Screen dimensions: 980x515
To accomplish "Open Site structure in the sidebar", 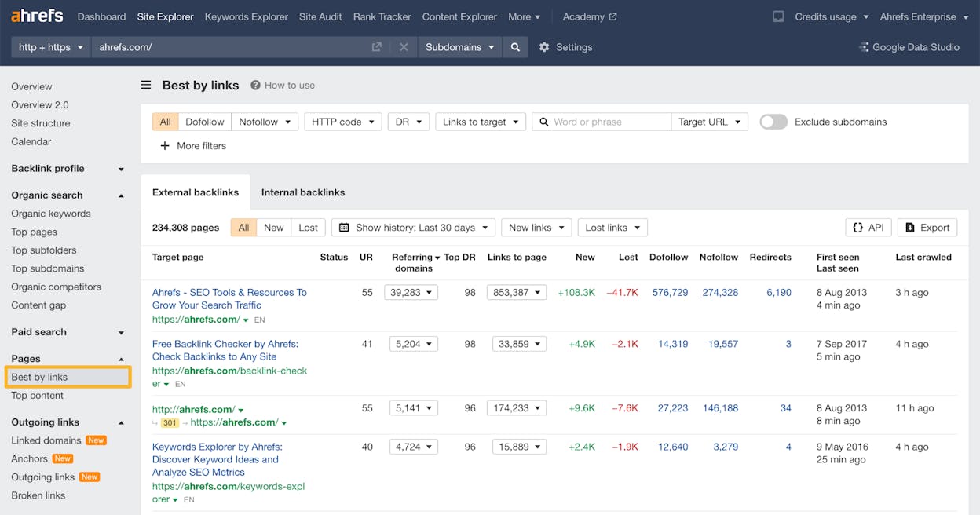I will [41, 123].
